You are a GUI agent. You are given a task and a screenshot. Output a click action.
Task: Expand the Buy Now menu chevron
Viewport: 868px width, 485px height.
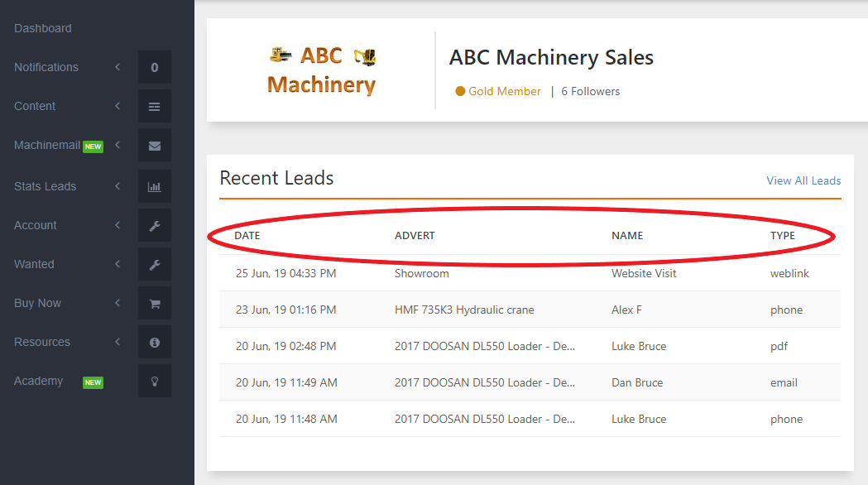click(117, 303)
